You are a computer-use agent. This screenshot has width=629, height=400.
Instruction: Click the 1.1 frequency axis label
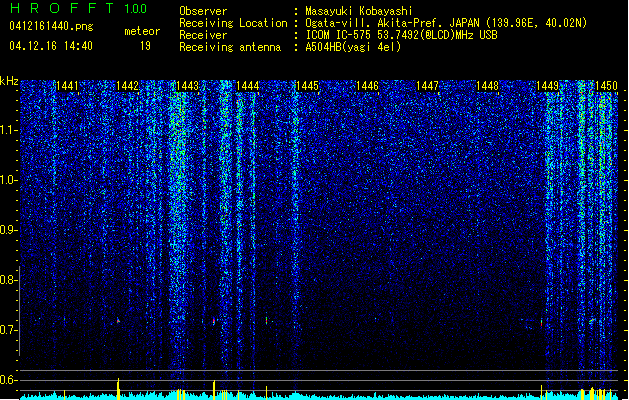pos(9,130)
